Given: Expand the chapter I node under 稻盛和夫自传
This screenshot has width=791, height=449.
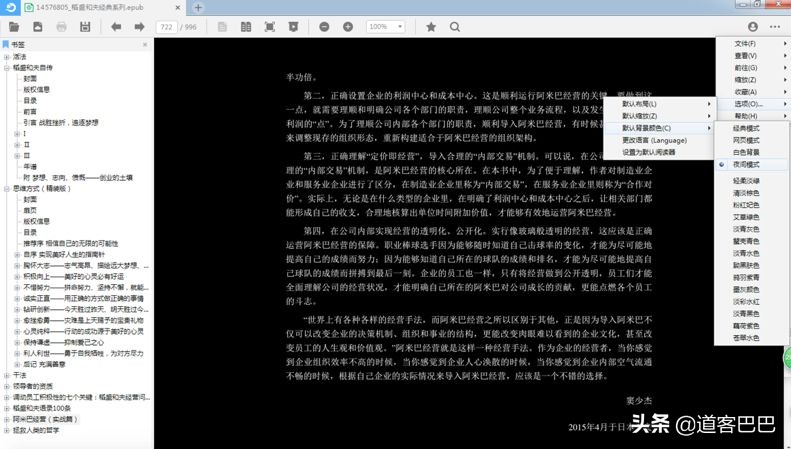Looking at the screenshot, I should pyautogui.click(x=17, y=134).
